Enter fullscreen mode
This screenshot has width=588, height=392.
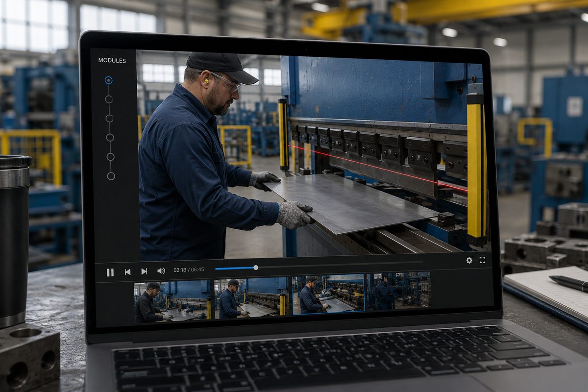[482, 260]
